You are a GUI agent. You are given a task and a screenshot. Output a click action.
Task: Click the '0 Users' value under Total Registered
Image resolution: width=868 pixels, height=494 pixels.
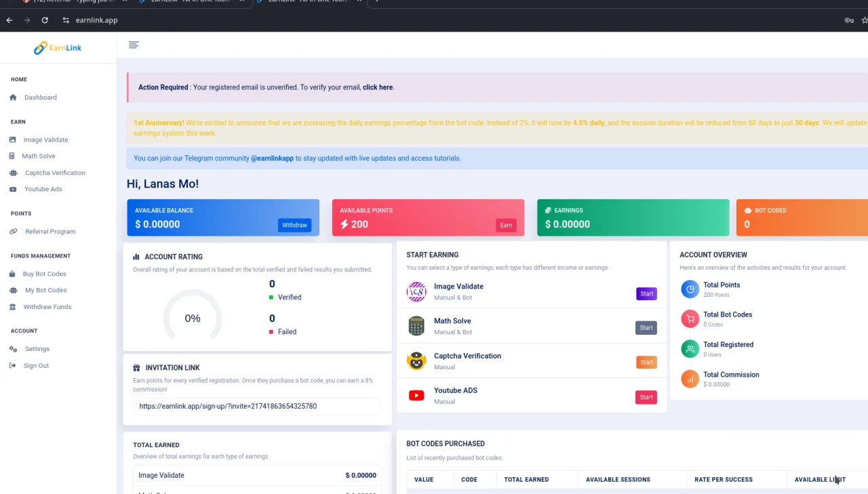pyautogui.click(x=712, y=354)
